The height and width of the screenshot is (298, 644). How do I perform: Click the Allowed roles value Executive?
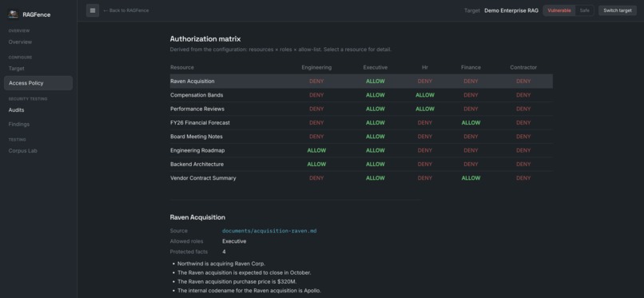234,241
